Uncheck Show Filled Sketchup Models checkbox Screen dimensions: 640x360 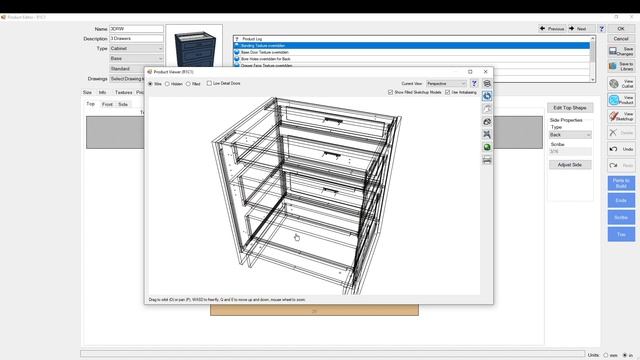390,92
